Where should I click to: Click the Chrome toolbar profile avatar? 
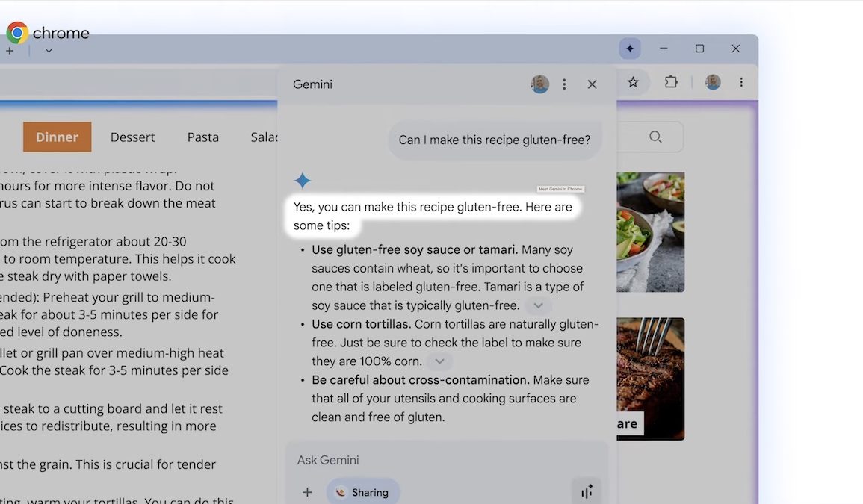click(x=713, y=82)
